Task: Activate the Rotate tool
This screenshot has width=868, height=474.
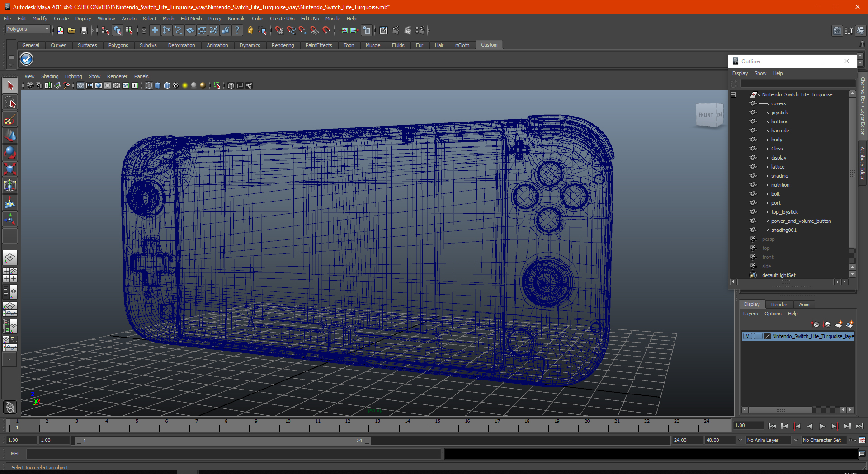Action: pos(10,153)
